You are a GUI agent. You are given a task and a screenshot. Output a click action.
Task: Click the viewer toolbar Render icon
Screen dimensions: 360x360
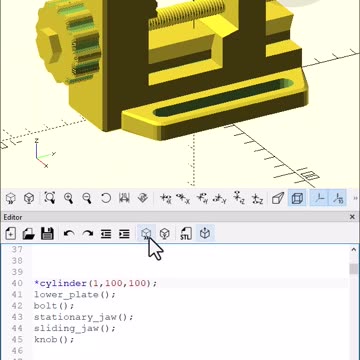click(29, 199)
